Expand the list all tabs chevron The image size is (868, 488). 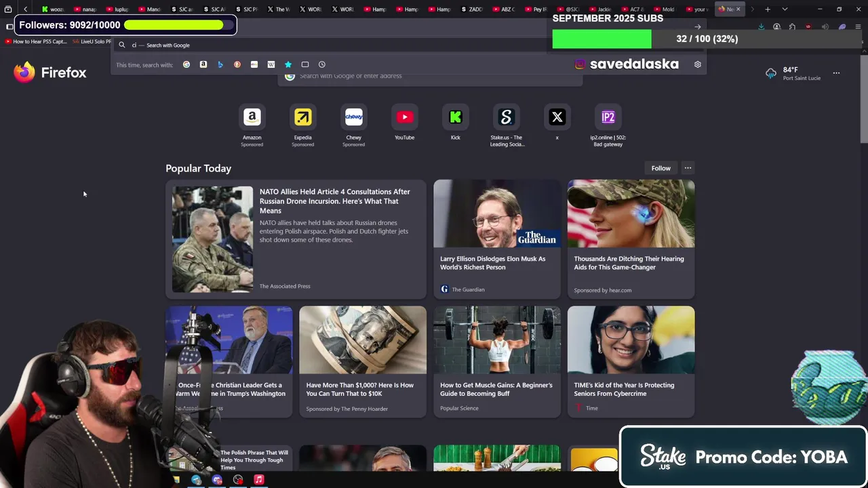click(x=785, y=9)
